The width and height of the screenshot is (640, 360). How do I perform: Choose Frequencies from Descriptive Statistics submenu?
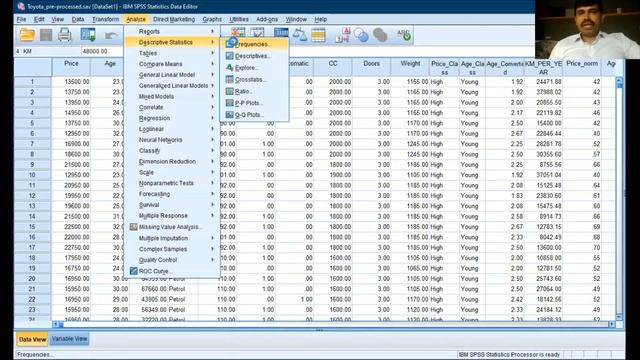[x=255, y=44]
